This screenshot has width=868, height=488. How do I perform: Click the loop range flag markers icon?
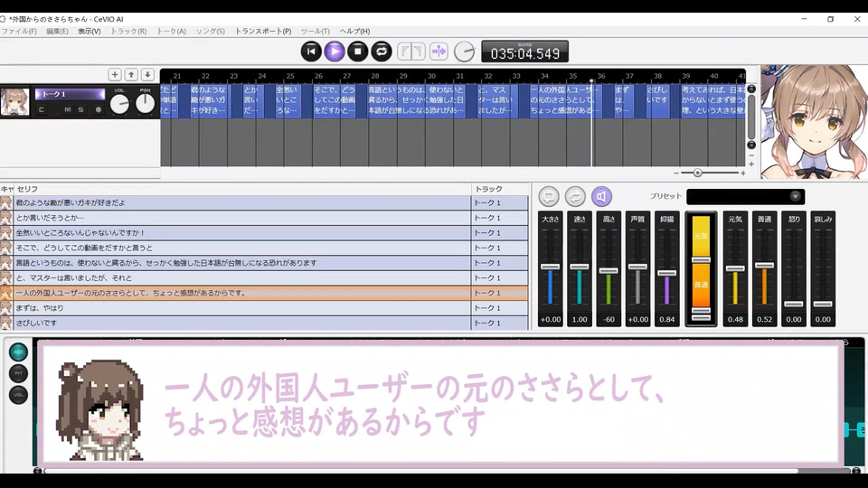point(411,52)
